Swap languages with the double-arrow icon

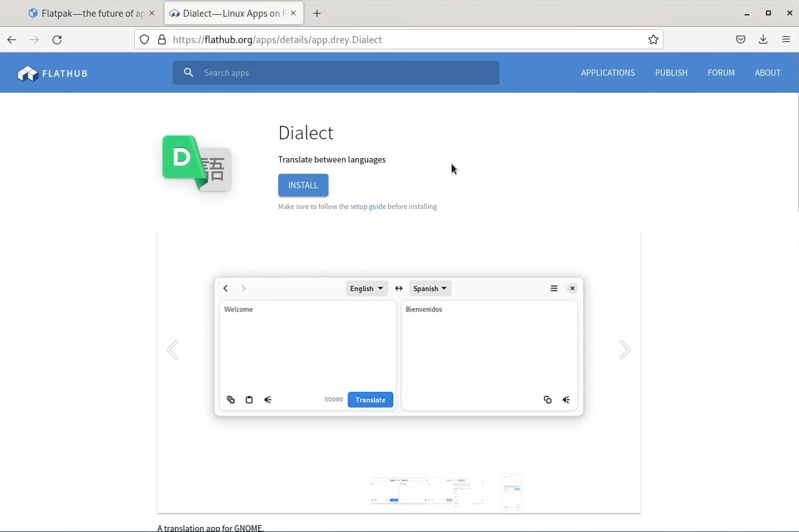pos(399,289)
